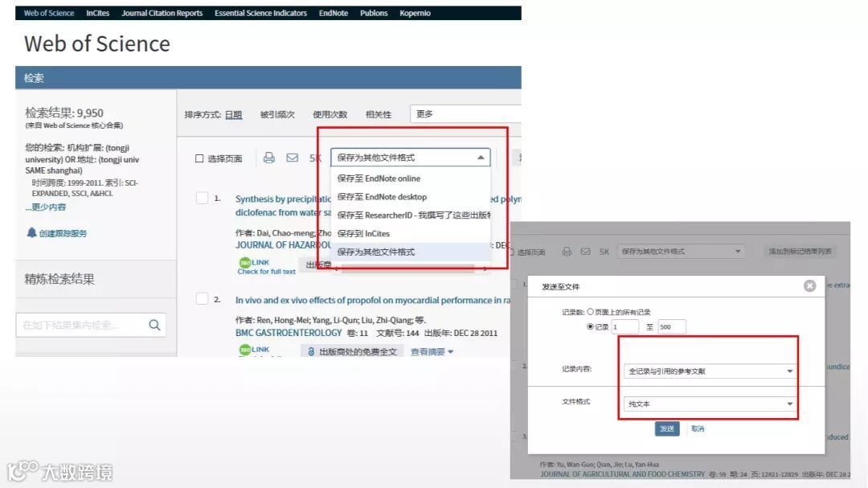Open Publons in the top navigation bar
The height and width of the screenshot is (488, 868).
click(x=374, y=13)
